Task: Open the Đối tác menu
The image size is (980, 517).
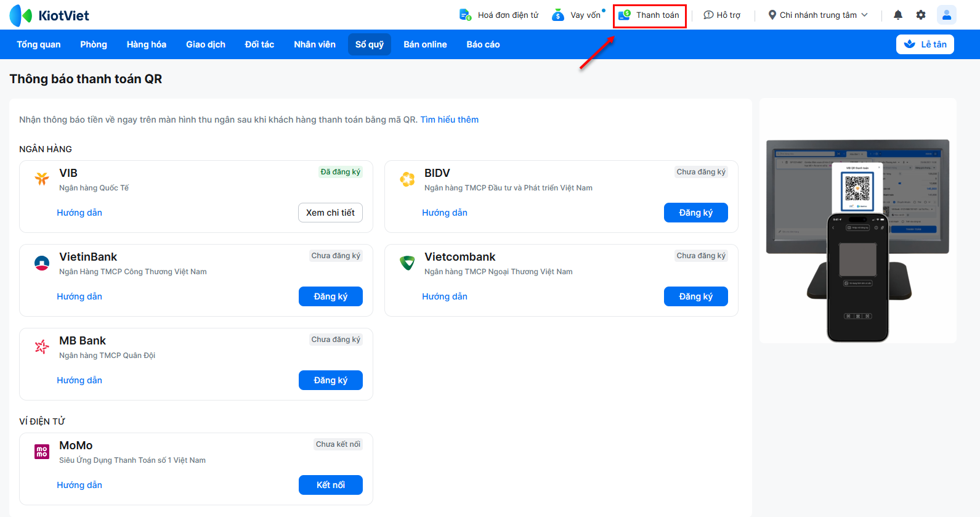Action: (x=259, y=44)
